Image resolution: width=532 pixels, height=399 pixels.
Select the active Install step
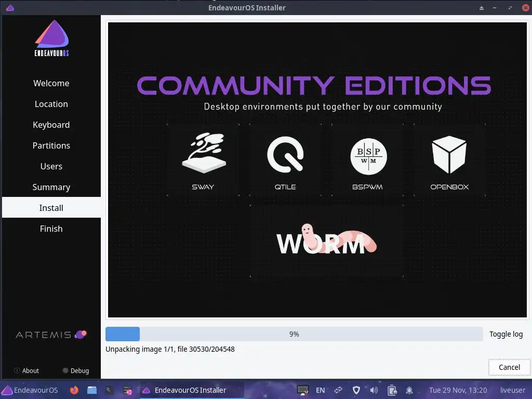(x=51, y=208)
